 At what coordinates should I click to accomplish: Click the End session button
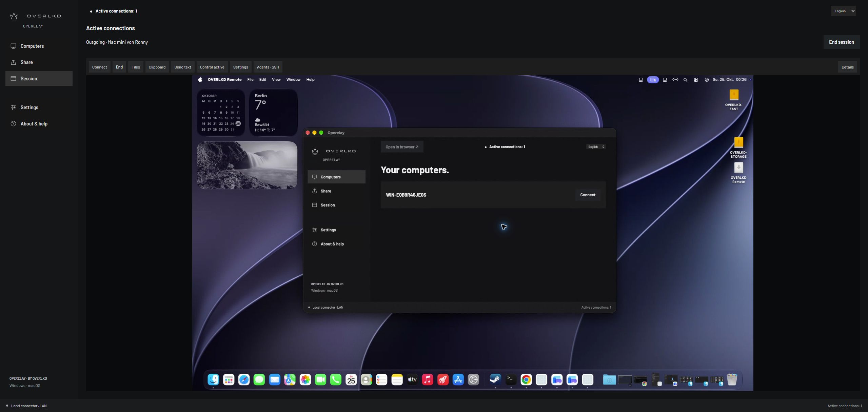pos(841,42)
